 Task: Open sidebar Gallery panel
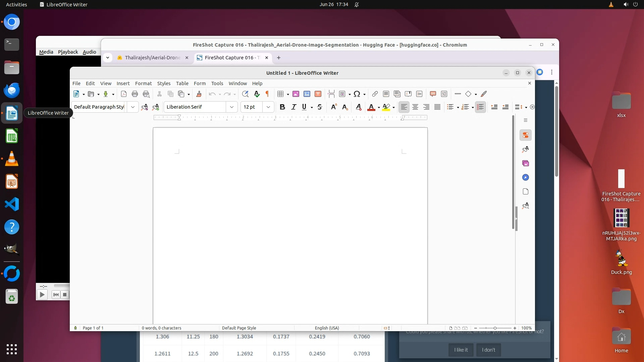point(526,163)
